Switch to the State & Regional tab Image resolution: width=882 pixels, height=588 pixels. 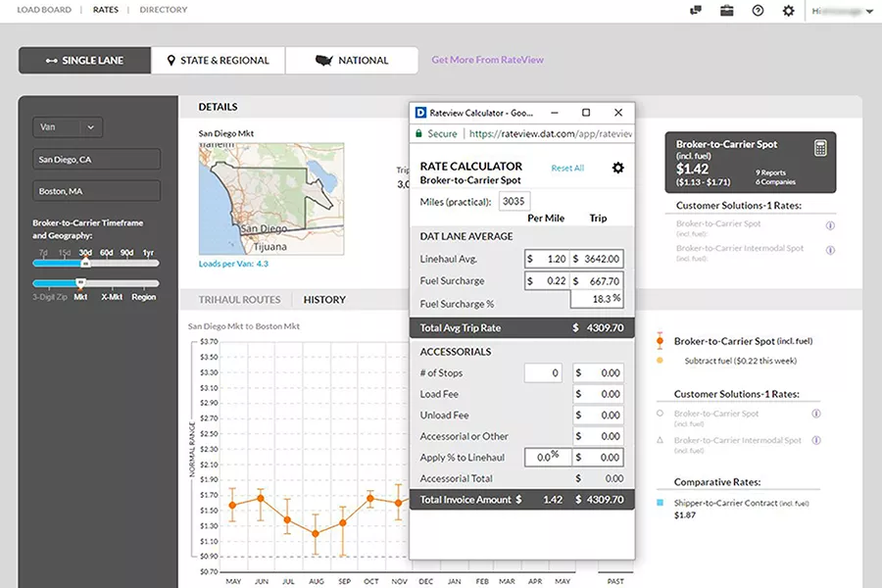pyautogui.click(x=219, y=60)
